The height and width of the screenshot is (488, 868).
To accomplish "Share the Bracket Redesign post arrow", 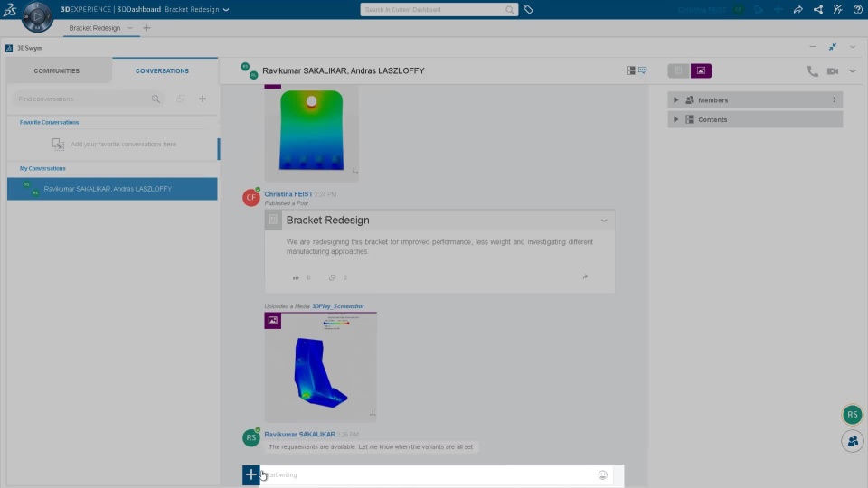I will 585,277.
